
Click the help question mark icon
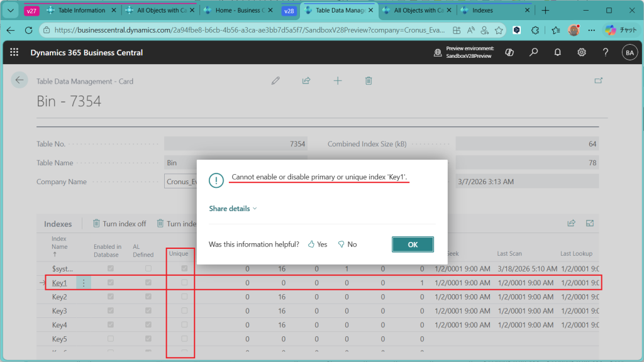[605, 53]
